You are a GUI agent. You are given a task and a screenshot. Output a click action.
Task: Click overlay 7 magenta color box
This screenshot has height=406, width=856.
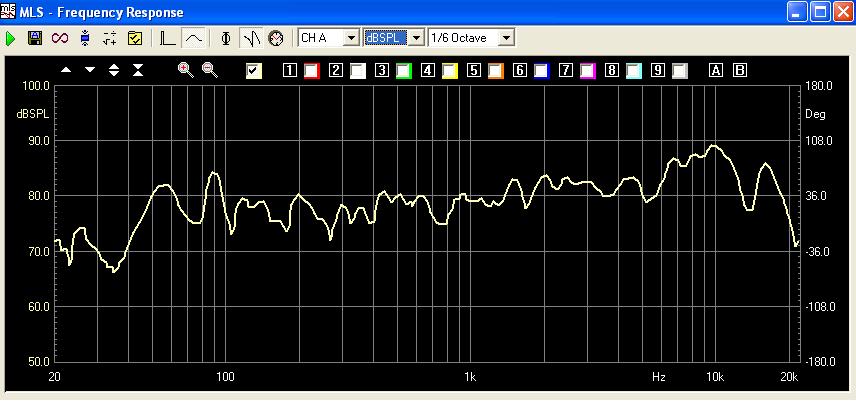(x=587, y=70)
